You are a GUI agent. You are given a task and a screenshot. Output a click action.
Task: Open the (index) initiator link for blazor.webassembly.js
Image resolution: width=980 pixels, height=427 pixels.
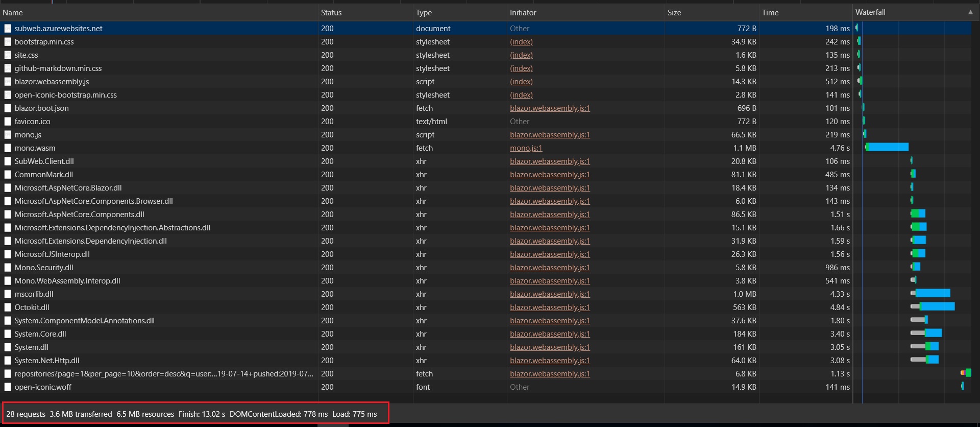click(x=521, y=82)
